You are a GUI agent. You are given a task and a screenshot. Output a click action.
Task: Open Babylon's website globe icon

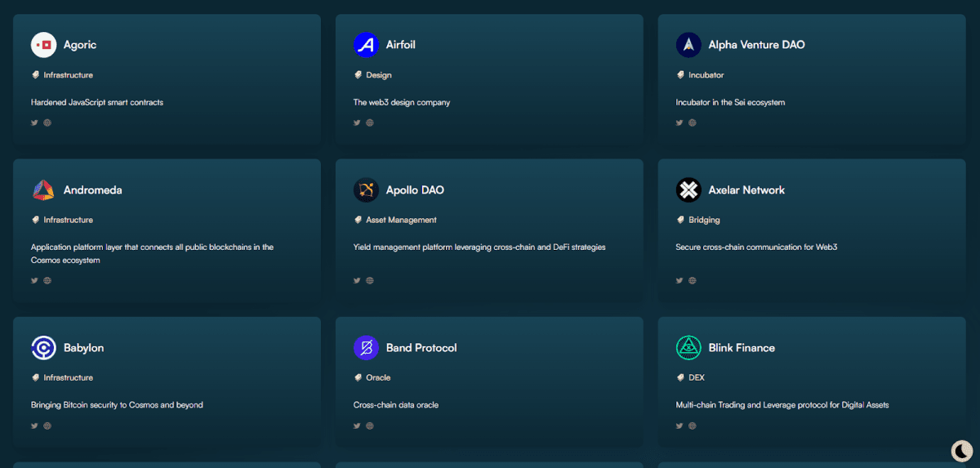point(47,426)
